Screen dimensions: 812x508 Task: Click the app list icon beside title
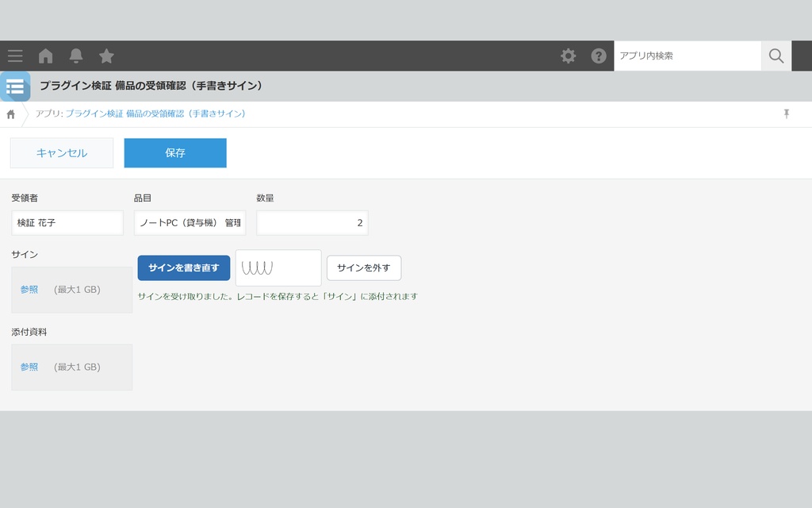click(15, 87)
